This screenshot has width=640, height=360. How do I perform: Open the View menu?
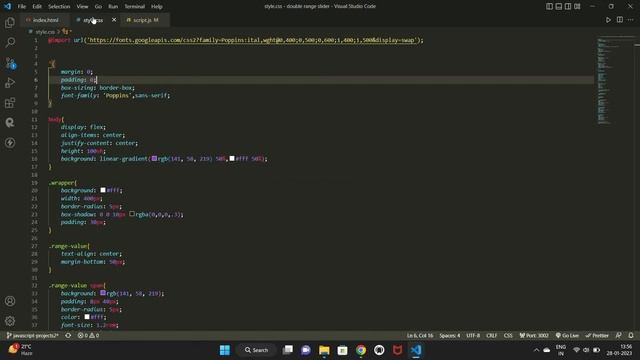[x=82, y=7]
